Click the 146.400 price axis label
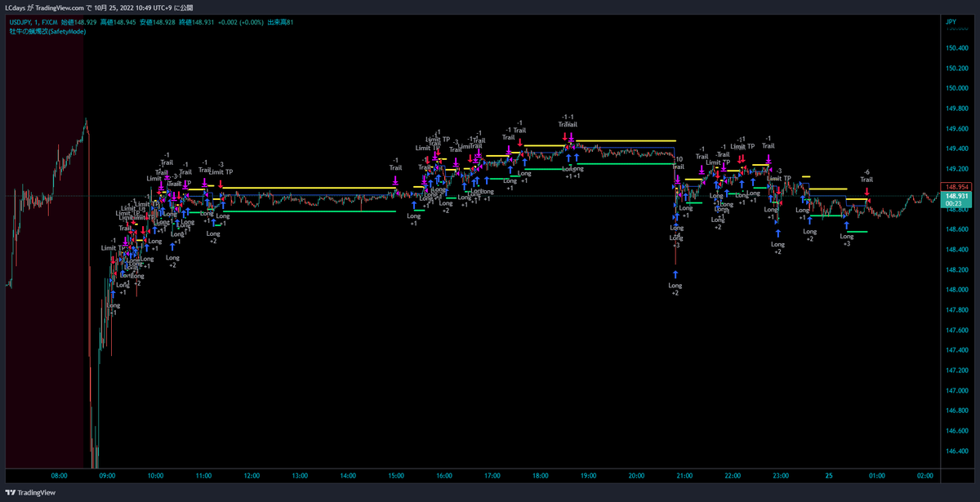This screenshot has height=502, width=980. [x=957, y=451]
